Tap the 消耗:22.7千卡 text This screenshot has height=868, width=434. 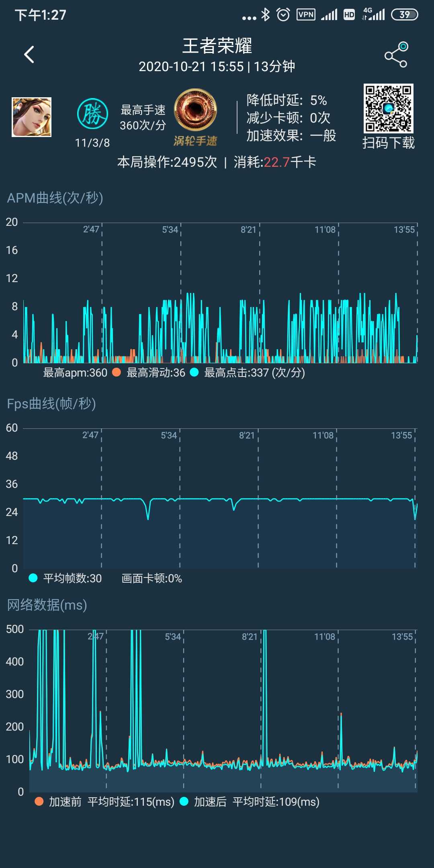pos(275,162)
